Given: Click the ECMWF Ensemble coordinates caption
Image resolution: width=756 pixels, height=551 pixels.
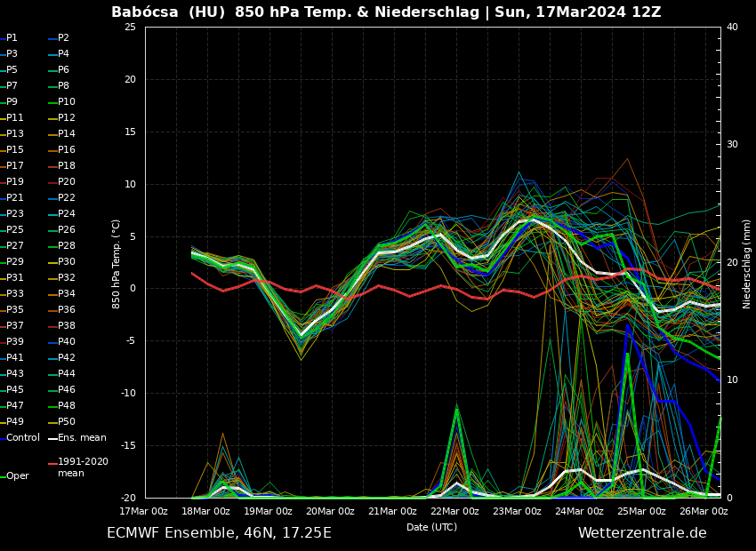Looking at the screenshot, I should pyautogui.click(x=219, y=533).
